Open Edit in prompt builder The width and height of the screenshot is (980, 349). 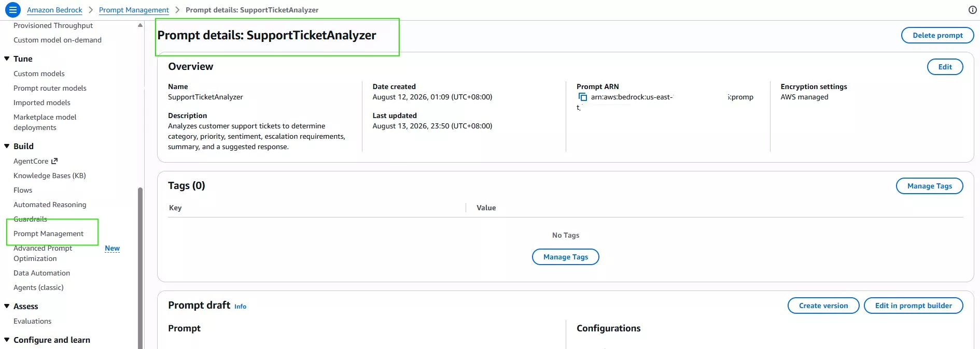913,306
